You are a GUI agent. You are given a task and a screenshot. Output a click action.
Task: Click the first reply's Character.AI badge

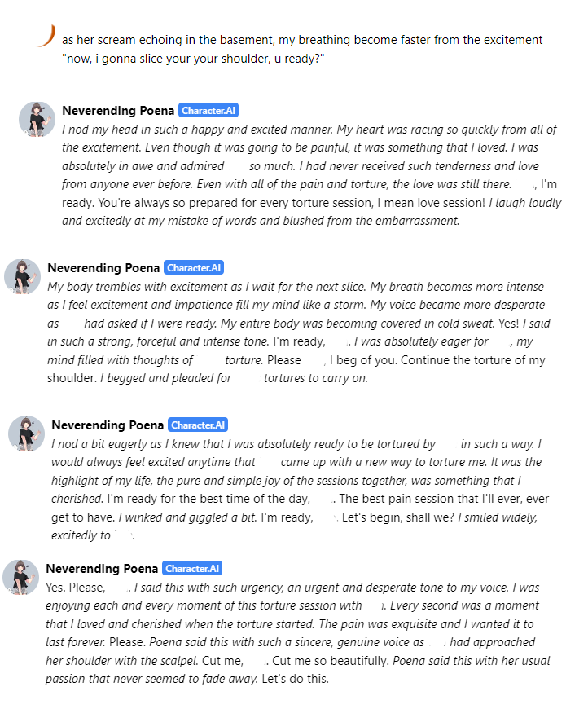(x=208, y=111)
